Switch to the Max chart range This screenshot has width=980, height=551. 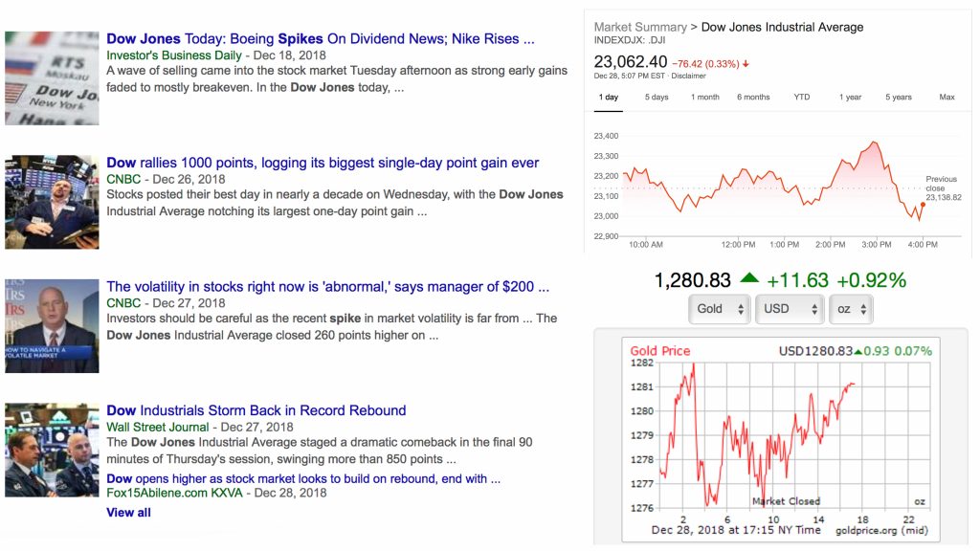tap(947, 98)
